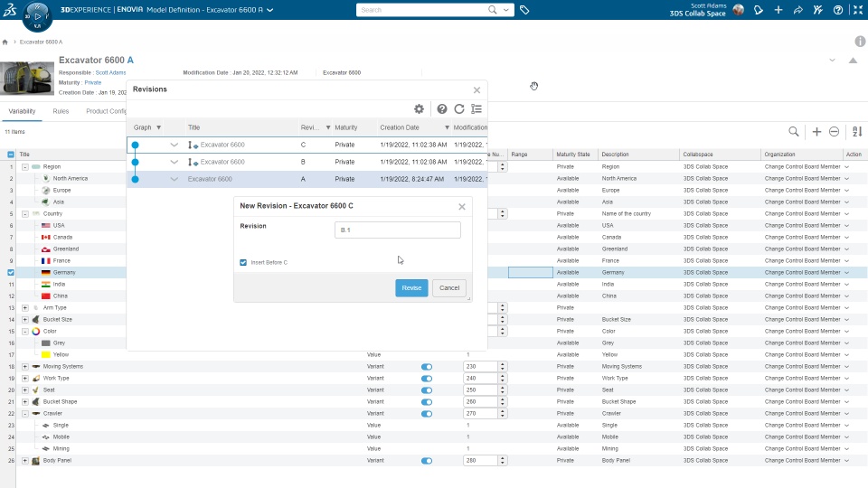
Task: Toggle the checked Germany row checkbox
Action: [x=11, y=272]
